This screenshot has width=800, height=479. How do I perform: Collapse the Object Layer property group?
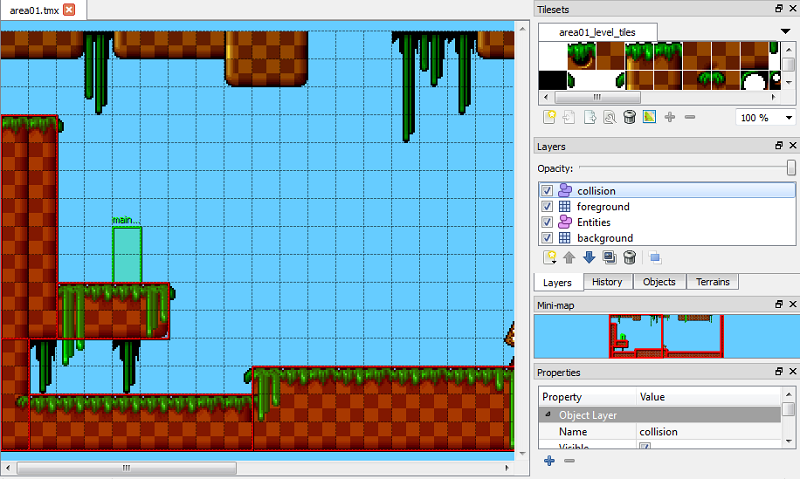tap(548, 414)
